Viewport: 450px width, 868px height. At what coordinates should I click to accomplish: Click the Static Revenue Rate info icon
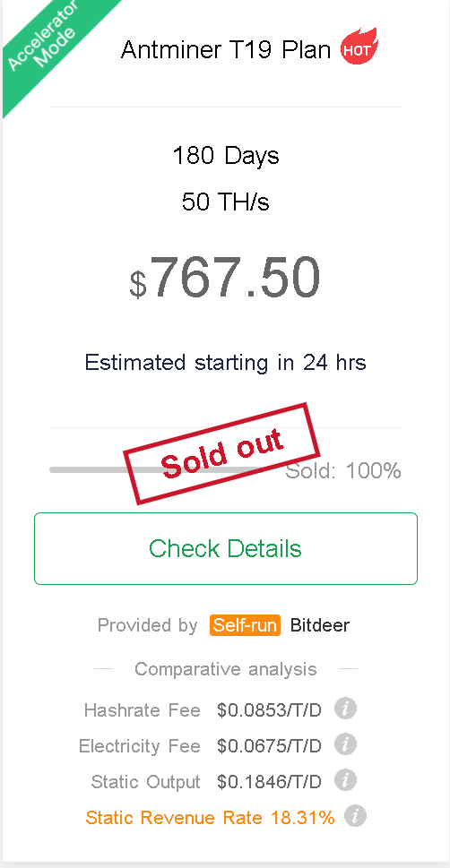[x=355, y=817]
